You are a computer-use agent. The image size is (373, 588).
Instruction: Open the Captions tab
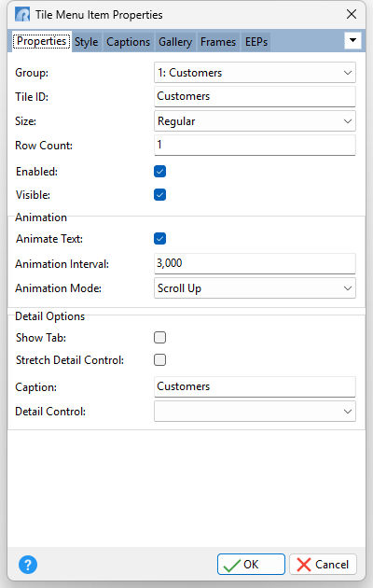point(128,42)
